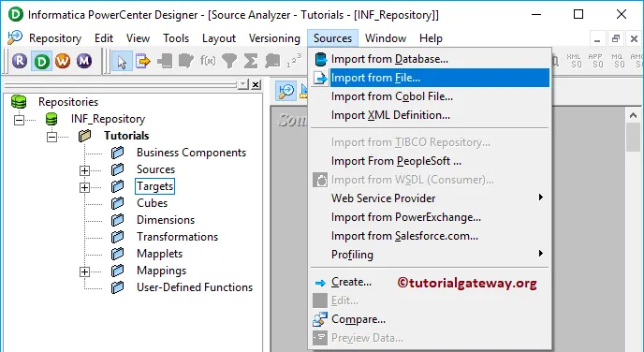Click the 123 Sequence Generator icon
This screenshot has height=352, width=644.
294,61
